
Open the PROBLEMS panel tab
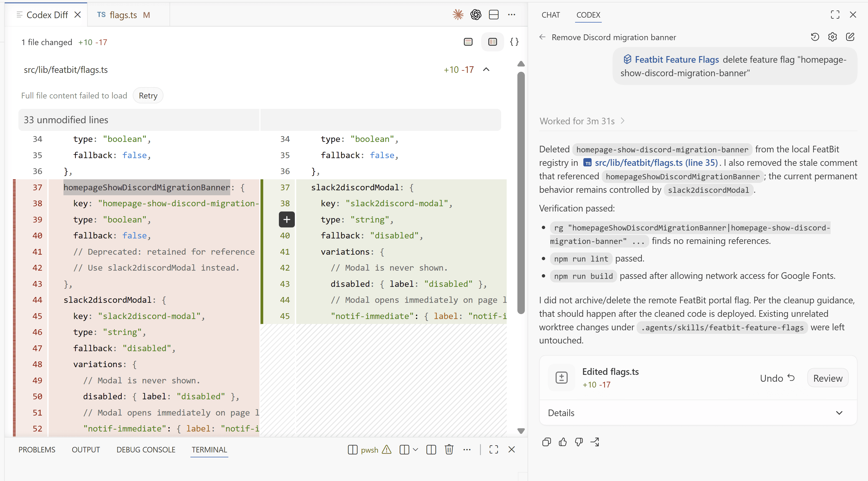[x=37, y=450]
